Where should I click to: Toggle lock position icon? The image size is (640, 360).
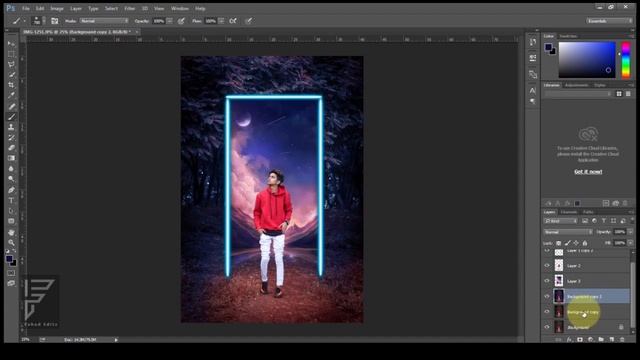click(576, 243)
